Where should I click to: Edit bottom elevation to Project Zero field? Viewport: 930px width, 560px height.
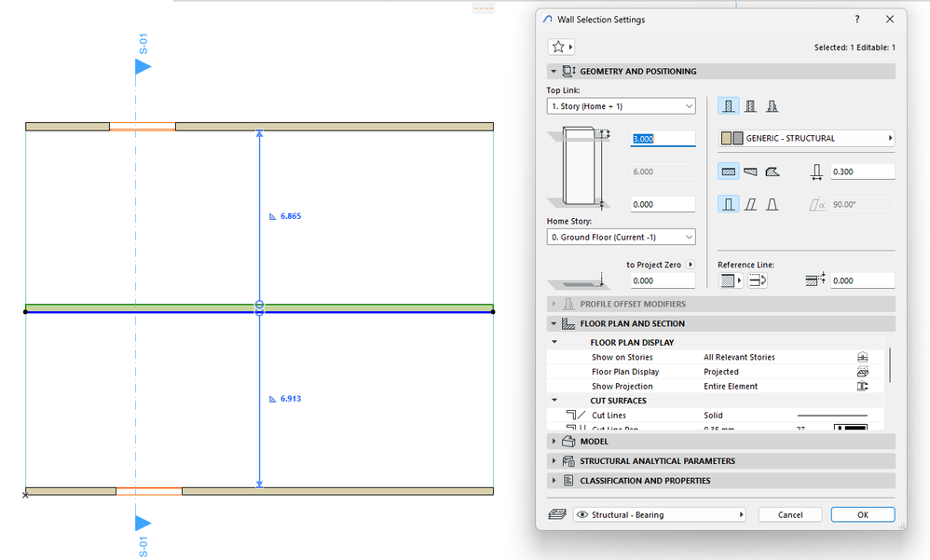pyautogui.click(x=663, y=280)
